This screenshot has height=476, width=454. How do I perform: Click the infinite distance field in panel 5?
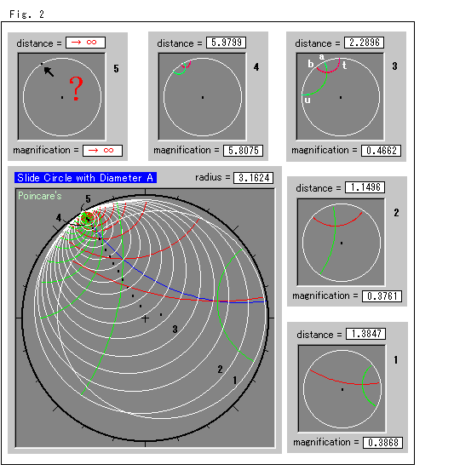[86, 43]
